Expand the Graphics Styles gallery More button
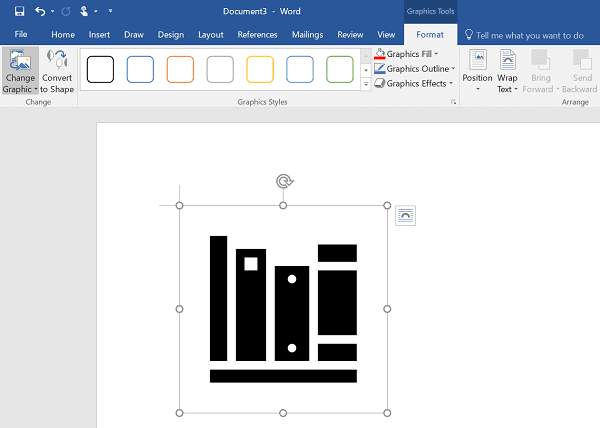Viewport: 600px width, 428px height. pyautogui.click(x=366, y=84)
